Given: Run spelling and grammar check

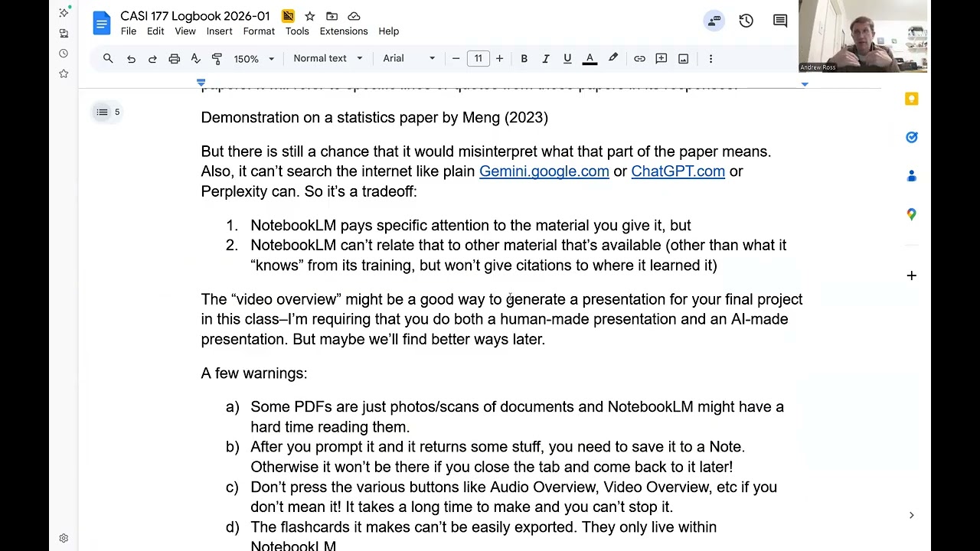Looking at the screenshot, I should pos(195,58).
